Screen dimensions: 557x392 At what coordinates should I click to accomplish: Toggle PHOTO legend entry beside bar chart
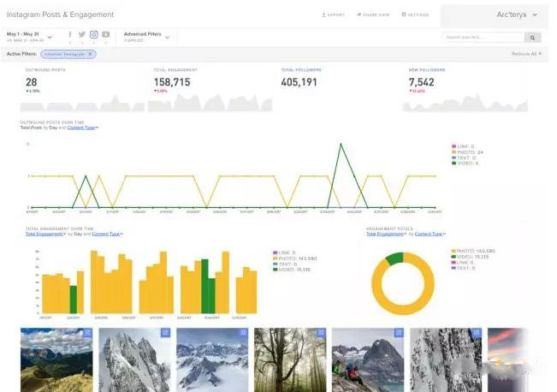(295, 258)
